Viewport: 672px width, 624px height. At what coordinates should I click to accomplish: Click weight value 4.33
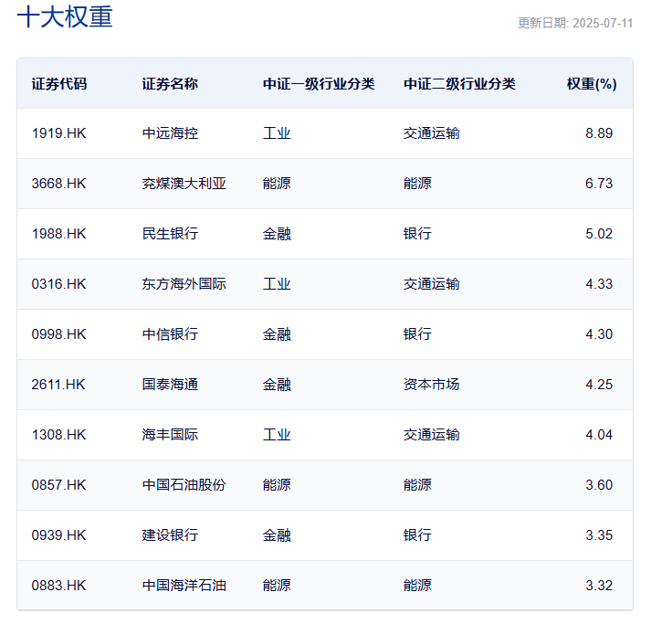point(599,284)
